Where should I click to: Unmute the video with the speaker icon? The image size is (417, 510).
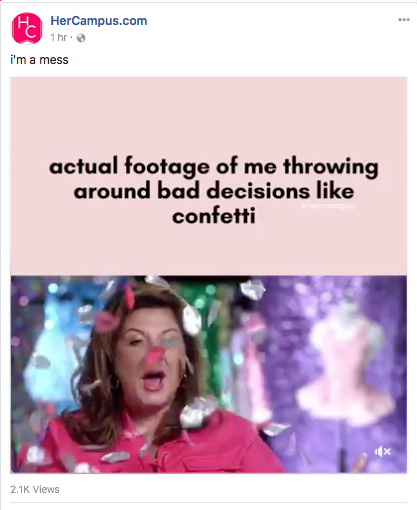[x=383, y=451]
